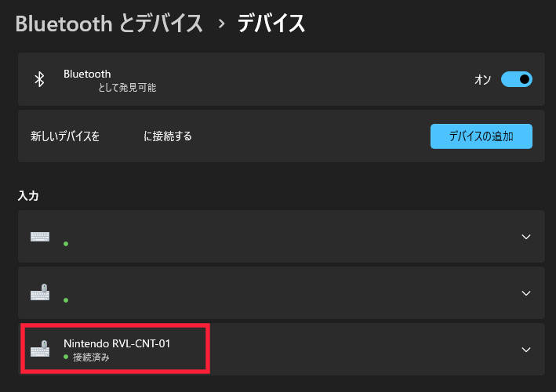The height and width of the screenshot is (392, 556).
Task: Click green status dot of first device
Action: tap(66, 244)
